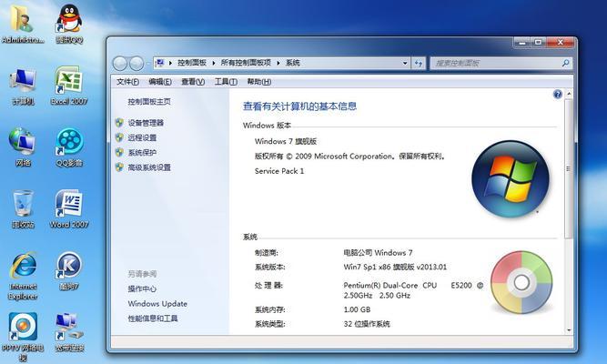This screenshot has height=364, width=607.
Task: Open the Recycle Bin (回收站) icon
Action: tap(23, 208)
